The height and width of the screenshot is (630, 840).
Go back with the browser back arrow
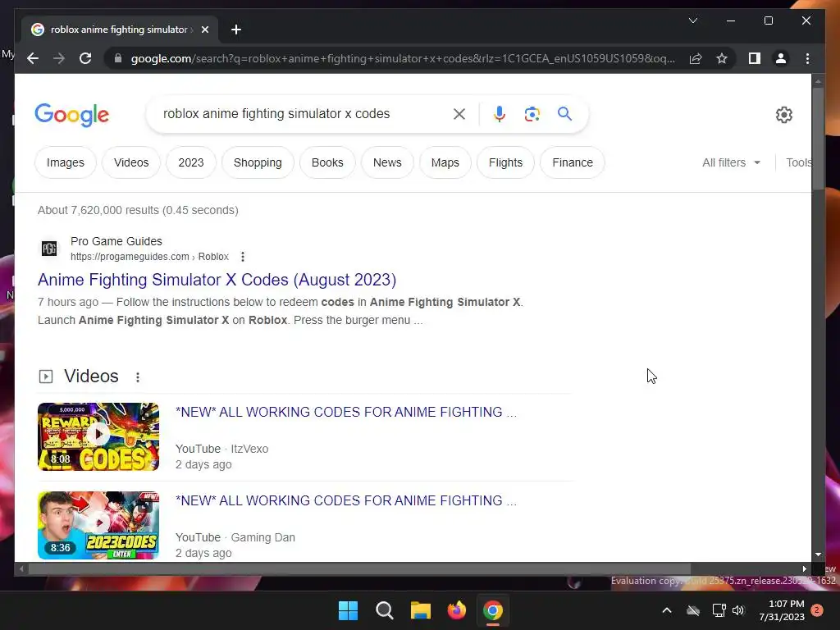pos(33,58)
